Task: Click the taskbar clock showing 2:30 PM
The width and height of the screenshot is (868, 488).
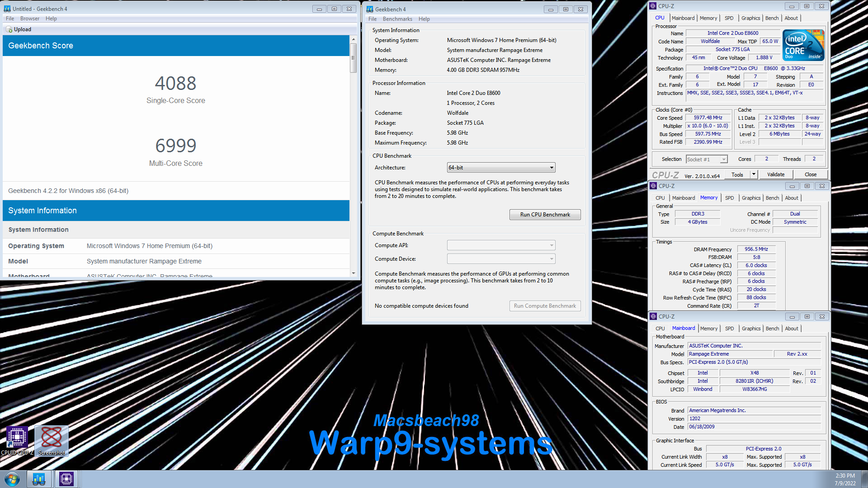Action: point(845,476)
